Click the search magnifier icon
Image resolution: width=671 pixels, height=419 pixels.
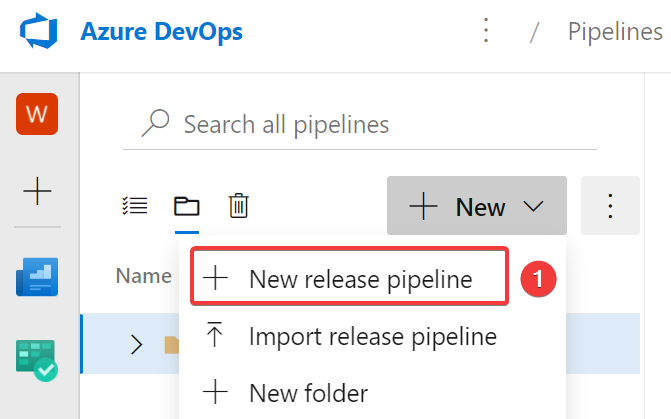click(155, 124)
